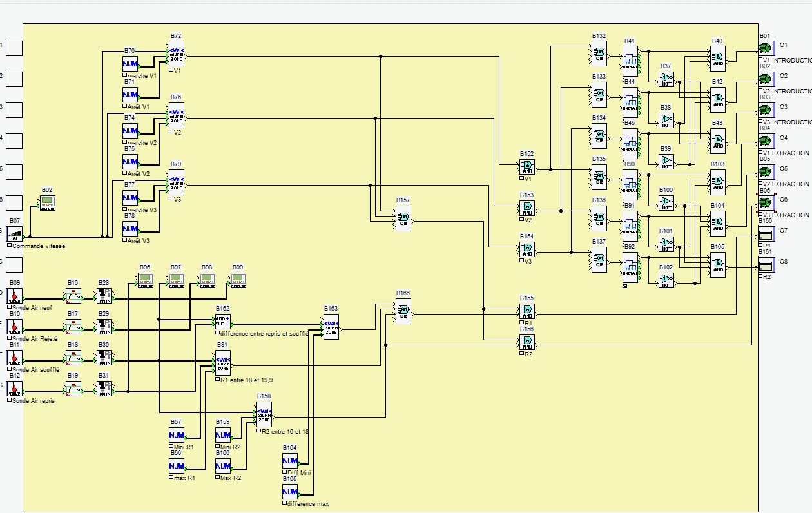Viewport: 812px width, 513px height.
Task: Click the 'Sonde Air soufflé' label
Action: (35, 369)
